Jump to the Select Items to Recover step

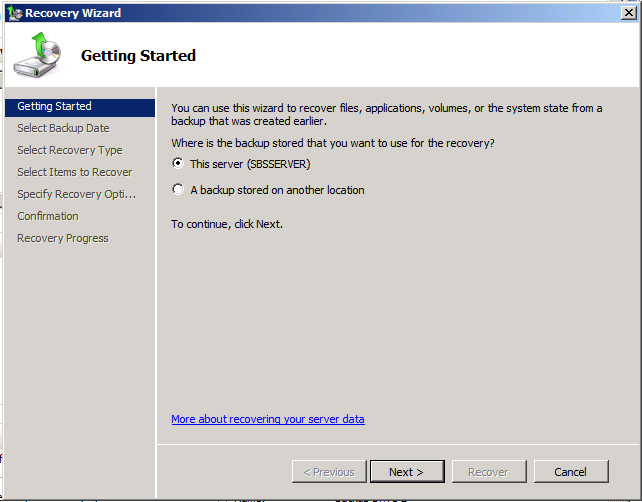74,172
